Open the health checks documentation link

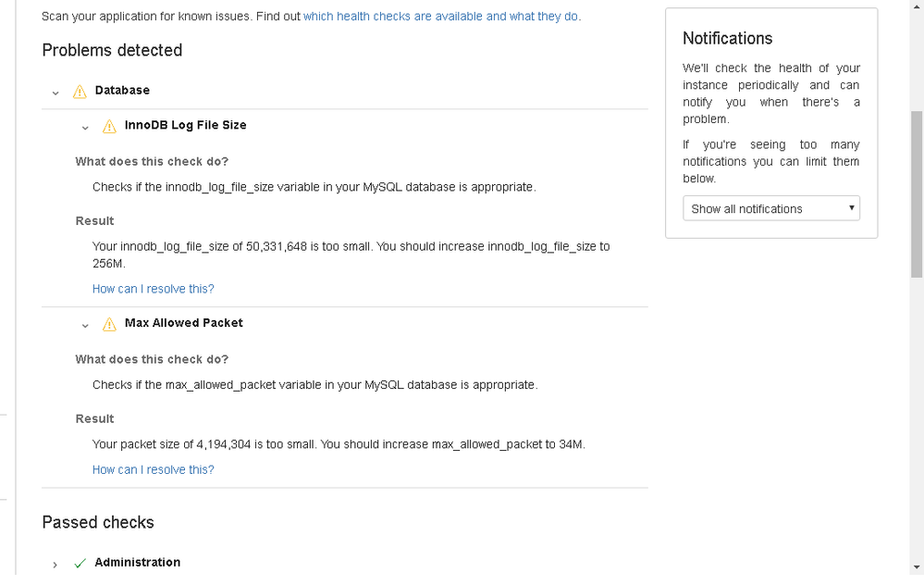click(440, 17)
